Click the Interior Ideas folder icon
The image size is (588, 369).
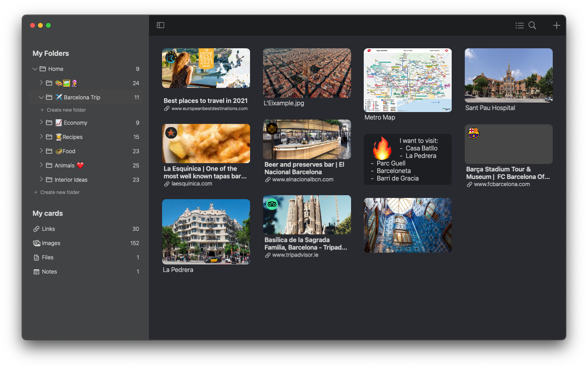(49, 180)
